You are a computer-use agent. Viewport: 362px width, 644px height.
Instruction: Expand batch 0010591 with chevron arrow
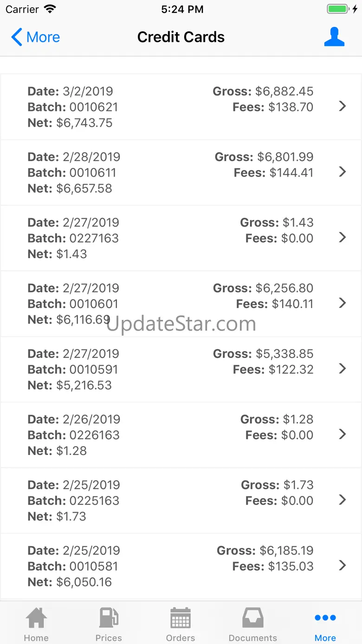pos(343,368)
